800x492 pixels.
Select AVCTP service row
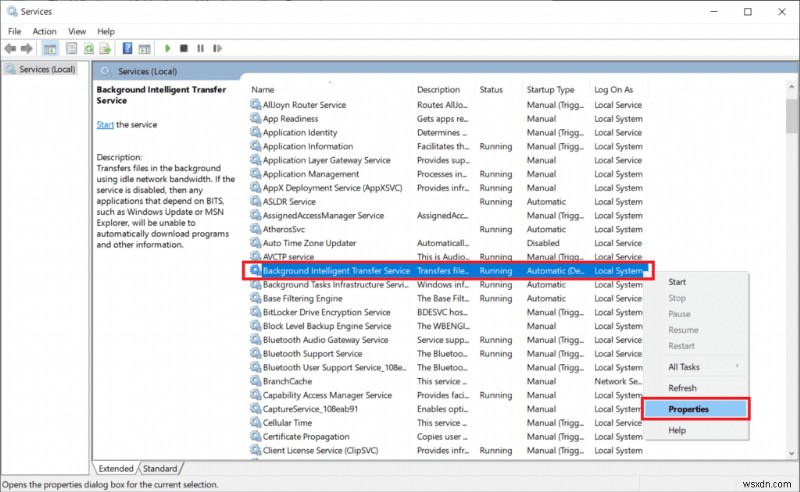coord(447,256)
